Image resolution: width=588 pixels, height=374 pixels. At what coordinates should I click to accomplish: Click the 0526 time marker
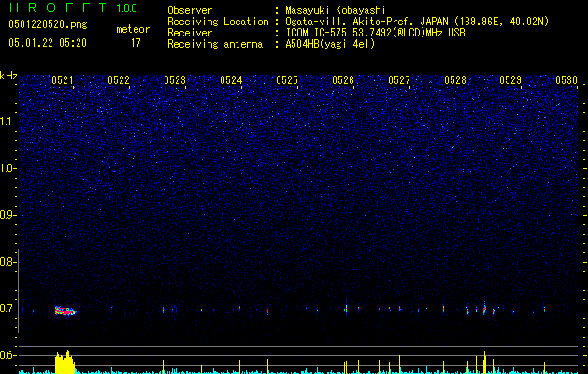click(x=343, y=80)
